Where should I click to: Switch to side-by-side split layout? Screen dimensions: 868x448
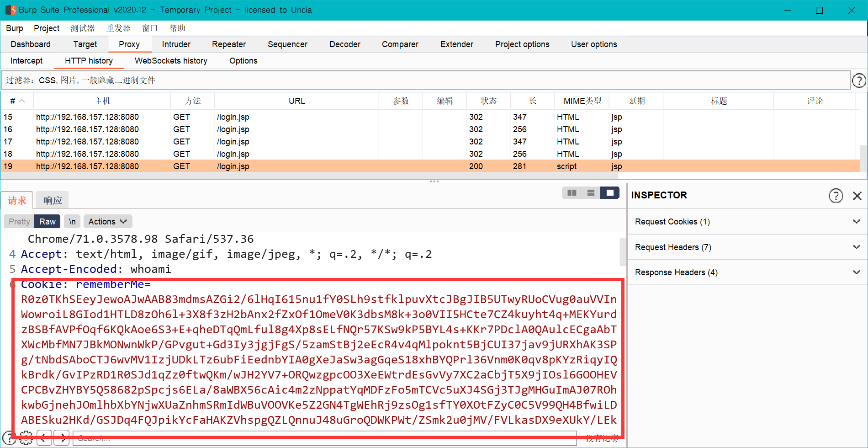[572, 193]
